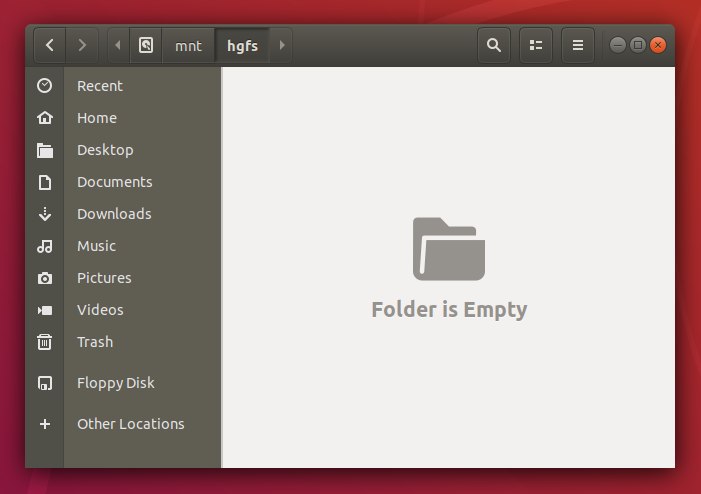Image resolution: width=701 pixels, height=494 pixels.
Task: Click the Trash bin icon
Action: click(x=45, y=342)
